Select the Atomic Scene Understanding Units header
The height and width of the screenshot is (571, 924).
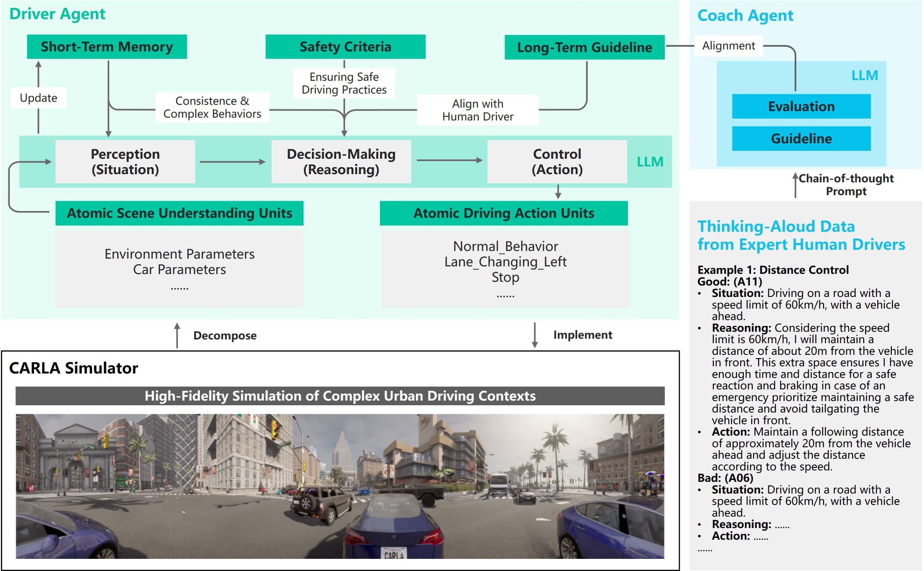tap(179, 213)
